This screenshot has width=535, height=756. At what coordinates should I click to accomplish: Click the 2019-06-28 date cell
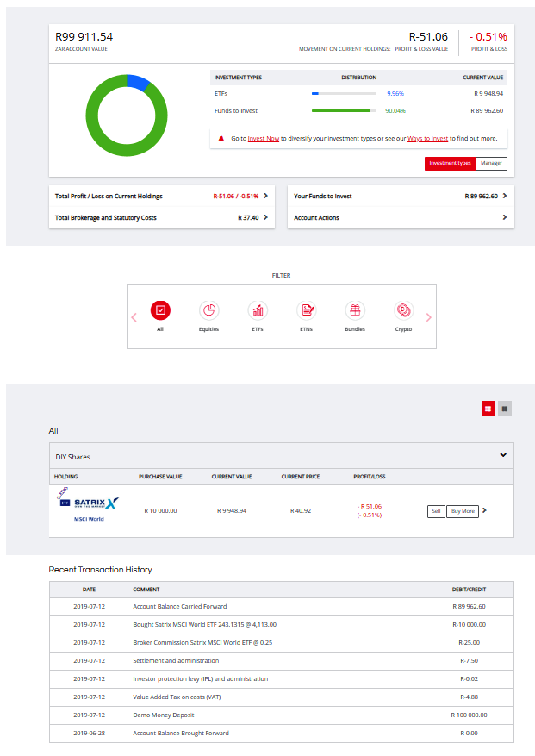(x=90, y=734)
